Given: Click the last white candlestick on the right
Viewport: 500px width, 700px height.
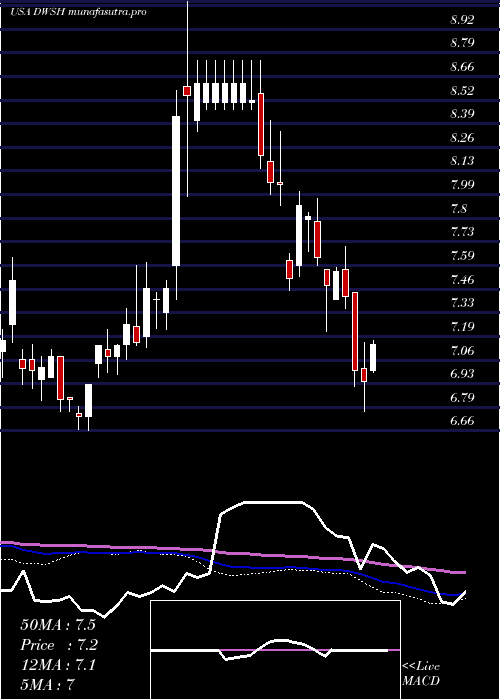Looking at the screenshot, I should pos(373,358).
